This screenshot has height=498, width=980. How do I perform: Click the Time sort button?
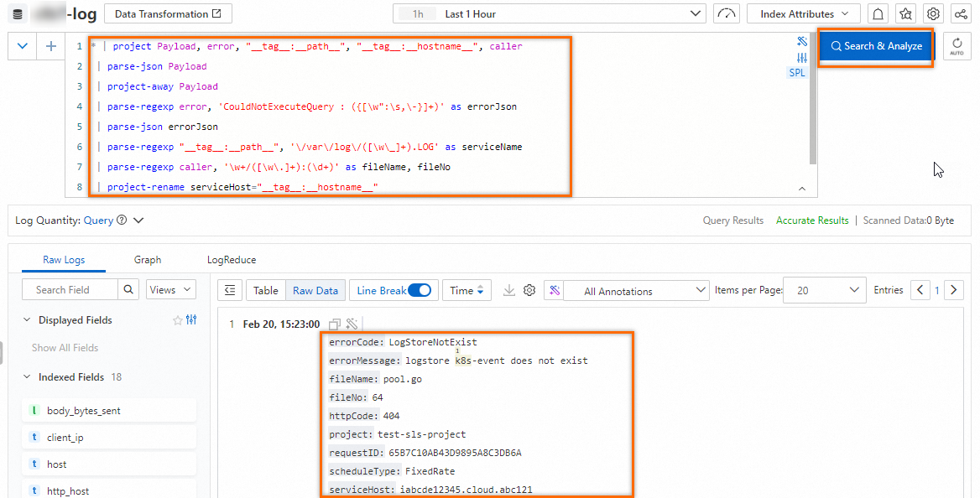(x=467, y=290)
